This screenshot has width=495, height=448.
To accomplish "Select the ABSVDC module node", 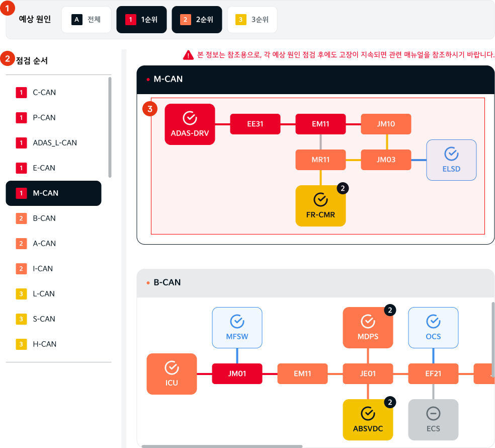I will point(368,420).
